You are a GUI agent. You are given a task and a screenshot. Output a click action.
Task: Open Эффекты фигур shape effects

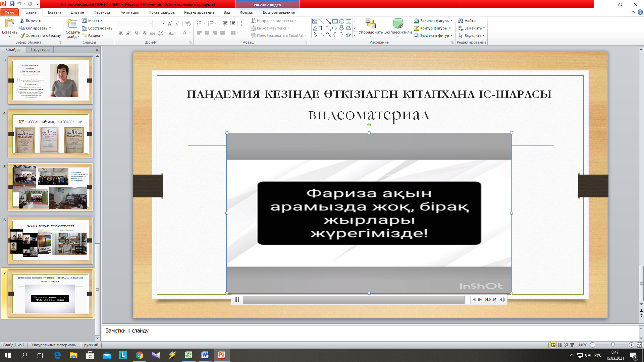[433, 36]
